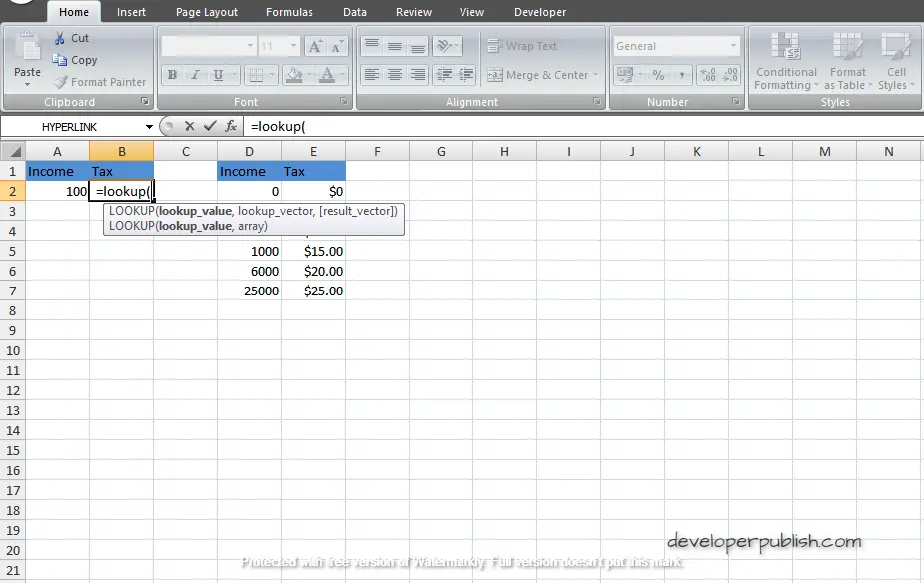Screen dimensions: 924x583
Task: Confirm the formula with the checkmark
Action: point(210,126)
